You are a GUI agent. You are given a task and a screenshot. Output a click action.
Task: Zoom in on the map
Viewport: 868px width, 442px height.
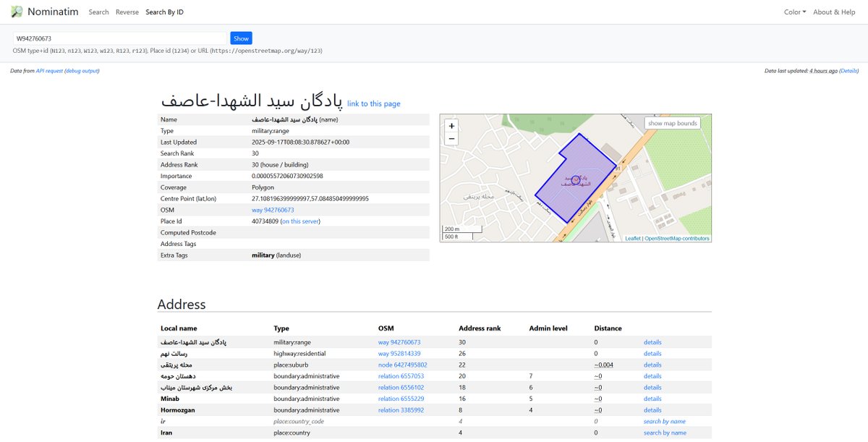pos(451,126)
